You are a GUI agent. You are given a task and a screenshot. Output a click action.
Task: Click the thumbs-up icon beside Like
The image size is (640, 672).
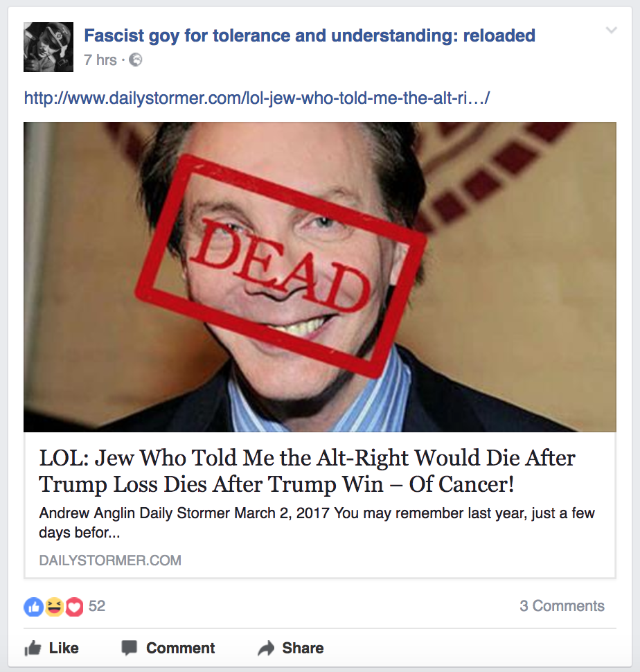click(33, 648)
